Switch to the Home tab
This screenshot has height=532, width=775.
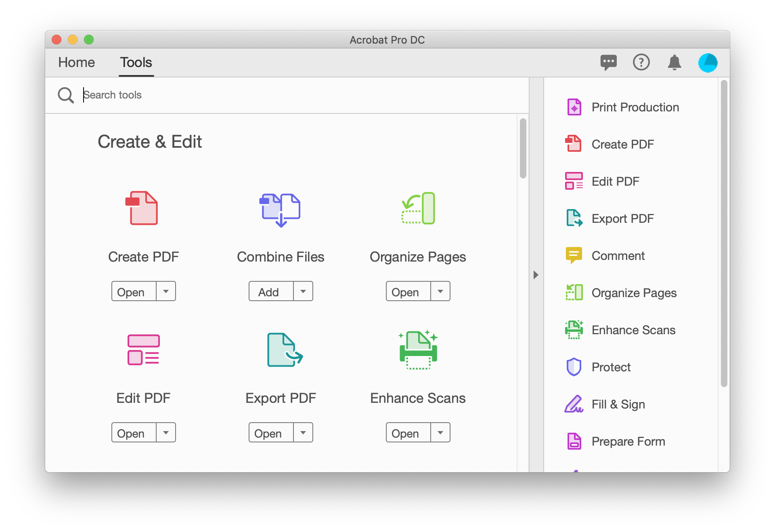click(x=76, y=62)
